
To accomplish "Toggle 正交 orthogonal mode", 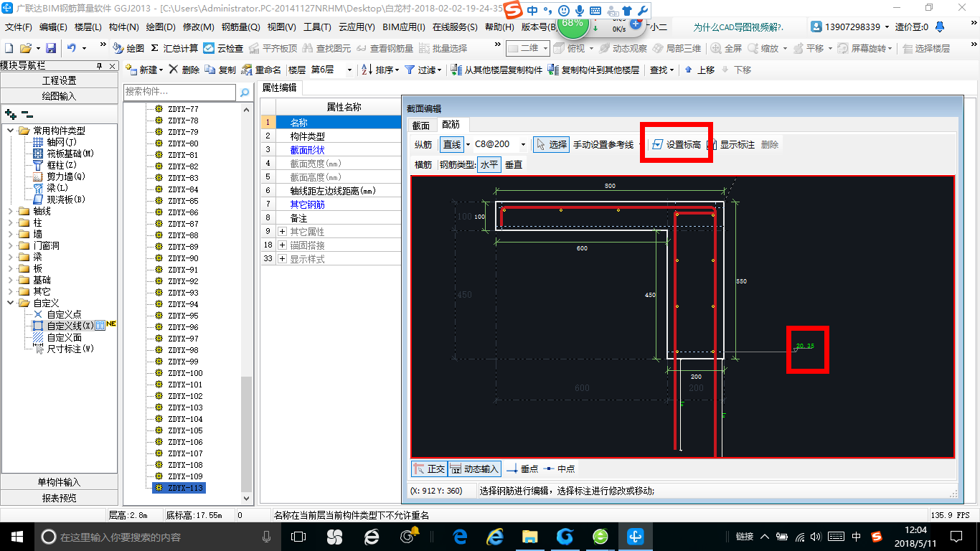I will click(x=429, y=468).
